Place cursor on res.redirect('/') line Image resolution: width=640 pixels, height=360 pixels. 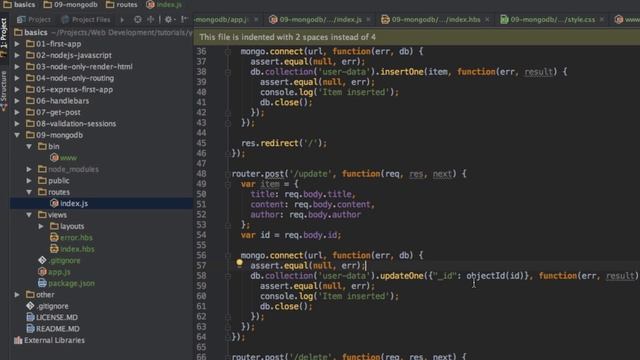pos(284,143)
